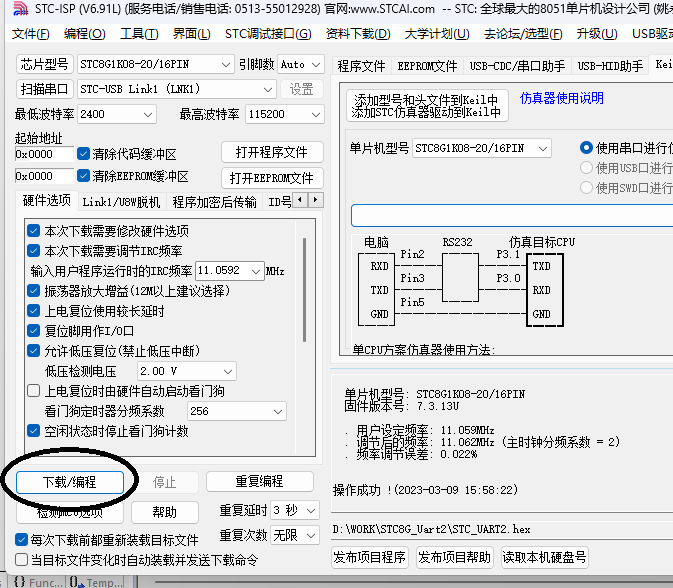Enable 当目标文件变化时自动装载并发送下载命令

click(x=21, y=560)
